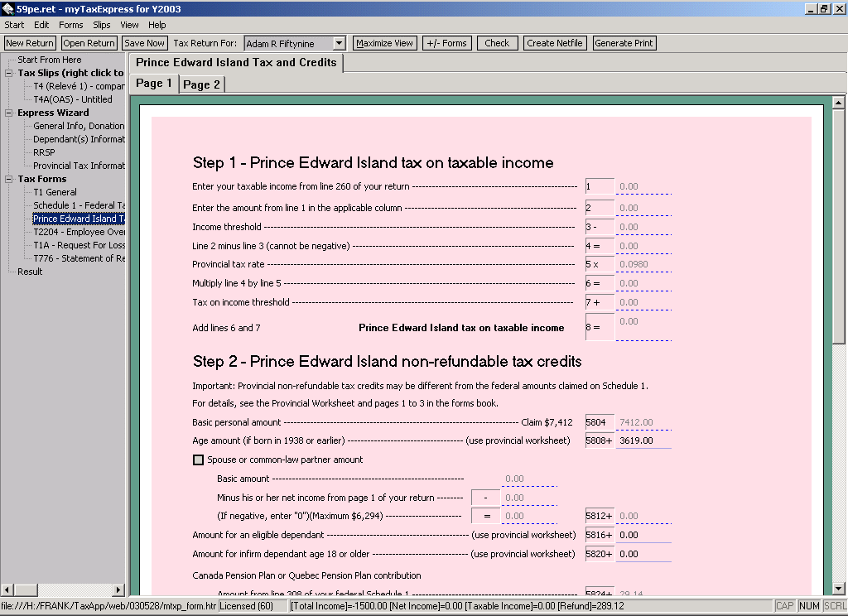Open Result in the navigation tree

pyautogui.click(x=30, y=272)
